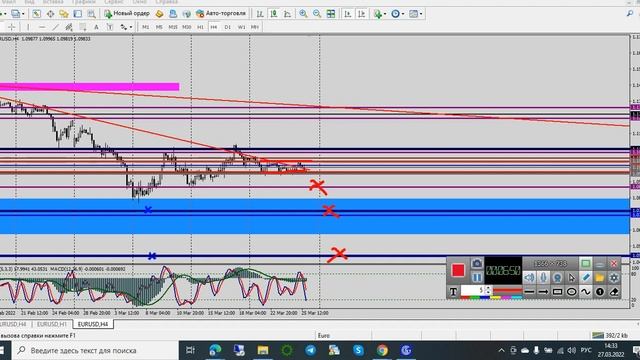Expand the profiles dropdown arrow
Viewport: 640px width, 360px height.
[23, 14]
